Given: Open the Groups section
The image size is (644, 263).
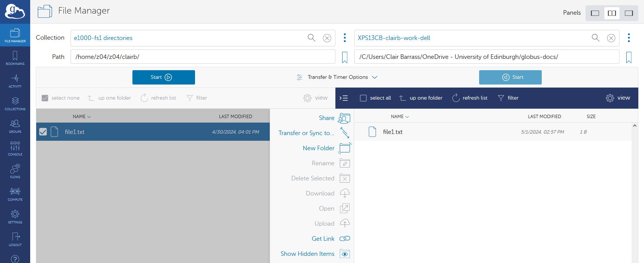Looking at the screenshot, I should [15, 126].
